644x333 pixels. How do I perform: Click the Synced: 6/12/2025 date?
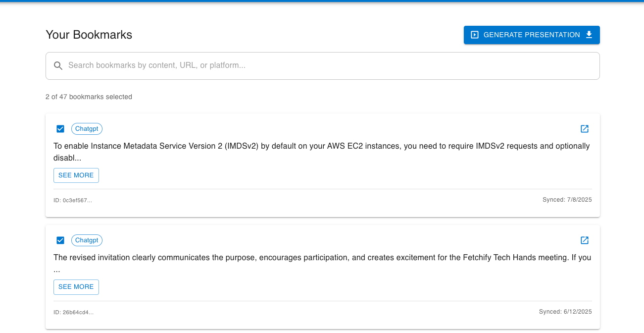point(565,312)
